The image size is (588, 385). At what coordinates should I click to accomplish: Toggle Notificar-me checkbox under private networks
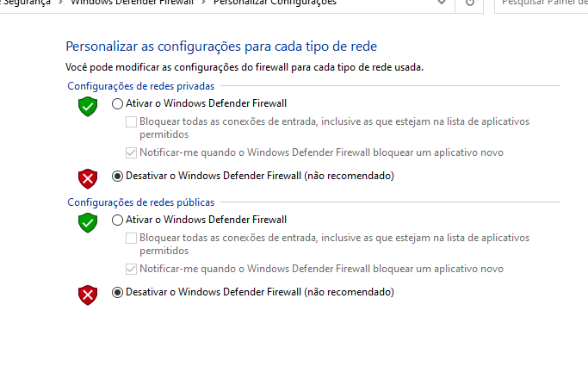131,152
